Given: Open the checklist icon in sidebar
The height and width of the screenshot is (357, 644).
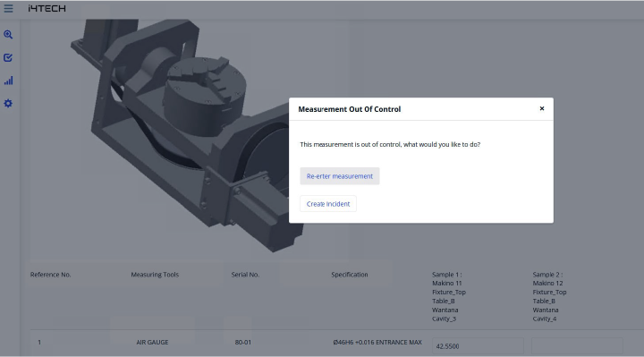Looking at the screenshot, I should pyautogui.click(x=8, y=57).
